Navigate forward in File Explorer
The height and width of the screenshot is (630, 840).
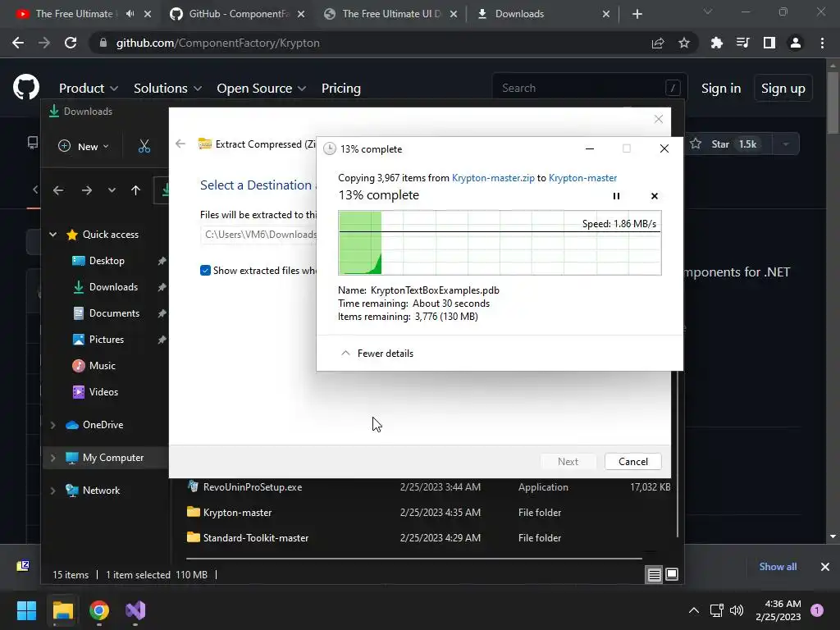point(86,190)
